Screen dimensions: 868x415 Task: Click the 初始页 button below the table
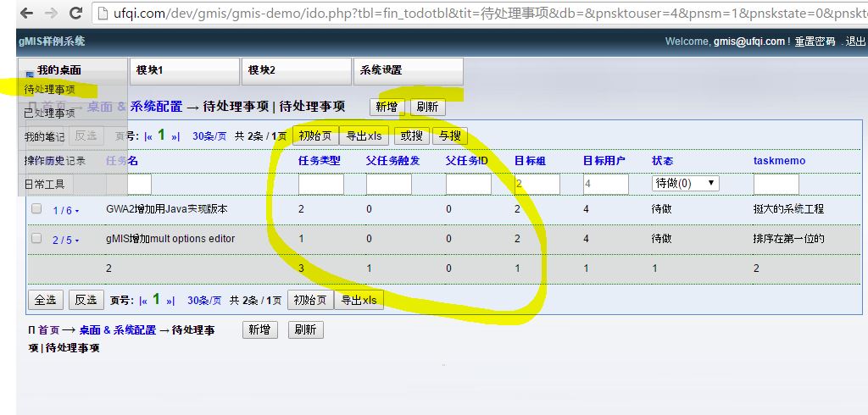coord(310,301)
